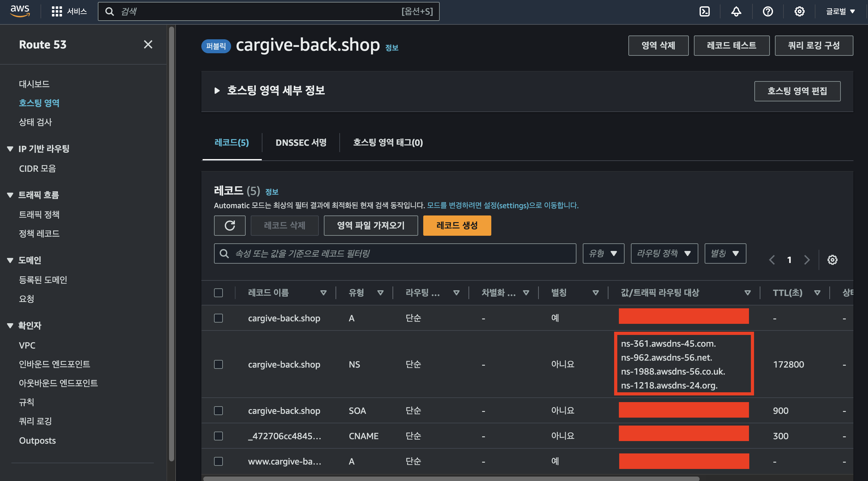Open 인바운드 엔드포인트 in sidebar

pyautogui.click(x=54, y=364)
